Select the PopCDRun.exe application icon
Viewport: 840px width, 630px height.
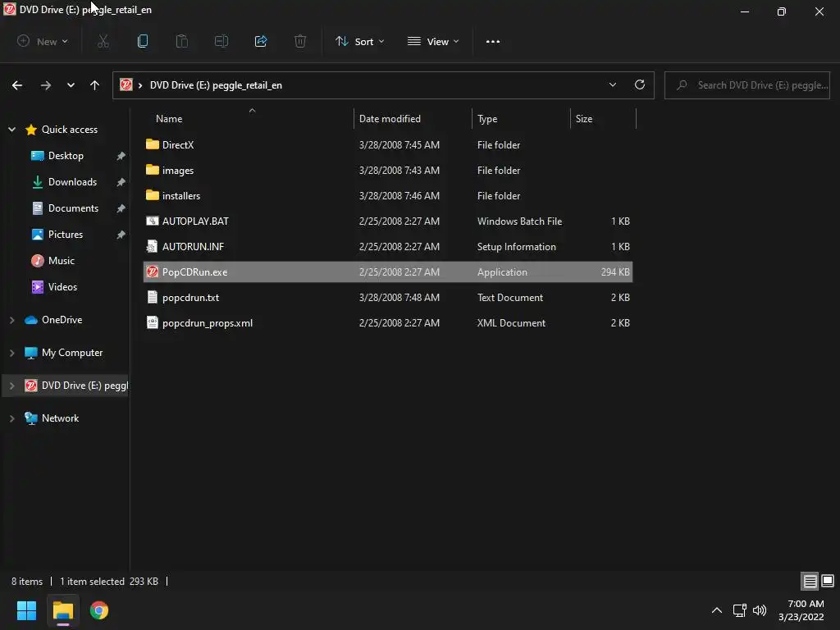(x=152, y=272)
